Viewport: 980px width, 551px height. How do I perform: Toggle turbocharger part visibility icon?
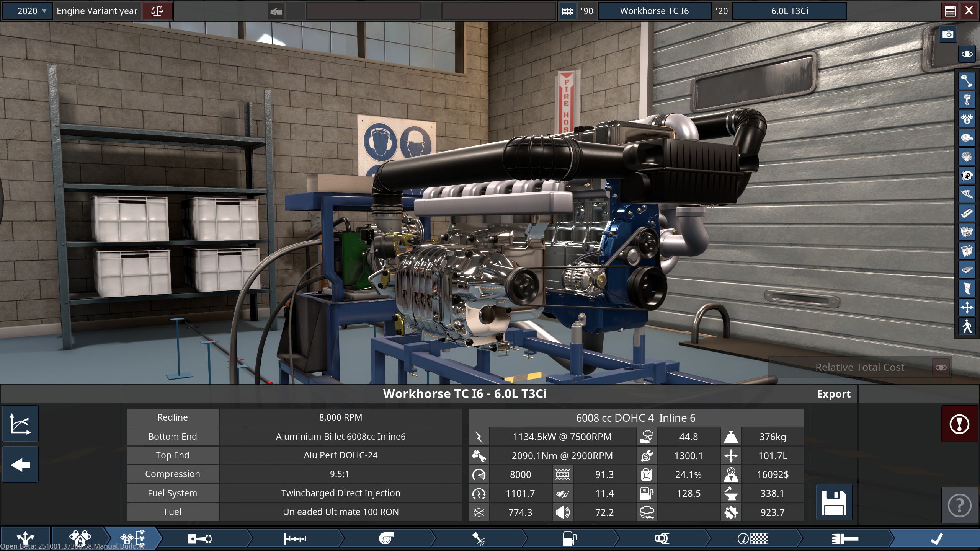tap(967, 176)
